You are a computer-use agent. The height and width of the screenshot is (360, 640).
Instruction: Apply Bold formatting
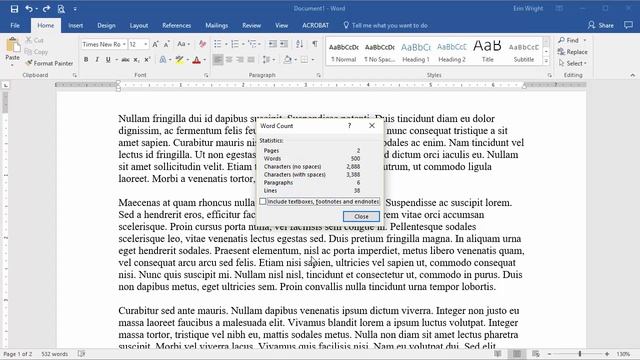pos(86,60)
